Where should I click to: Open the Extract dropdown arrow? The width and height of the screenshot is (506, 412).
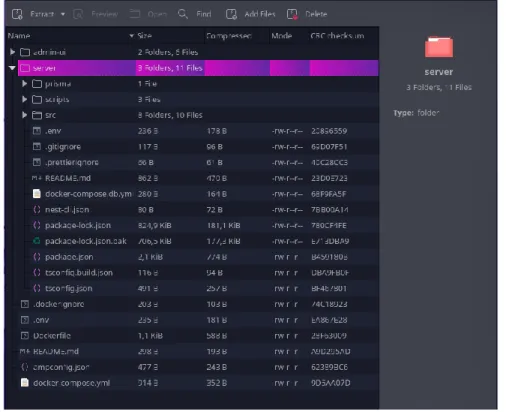point(63,14)
